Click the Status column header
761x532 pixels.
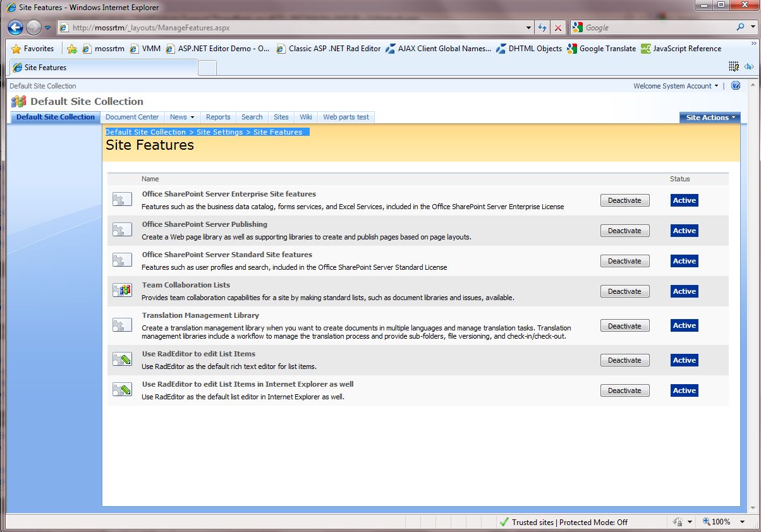point(680,179)
